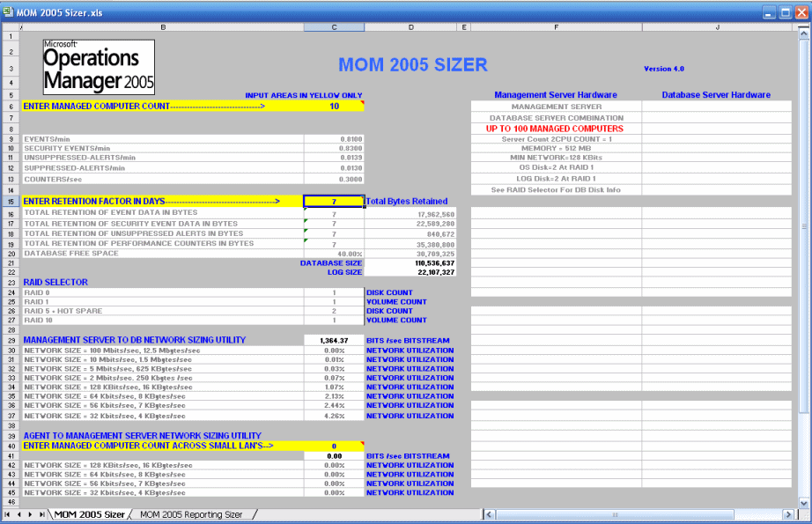Select the MEMORY = 512 MB cell

(557, 149)
